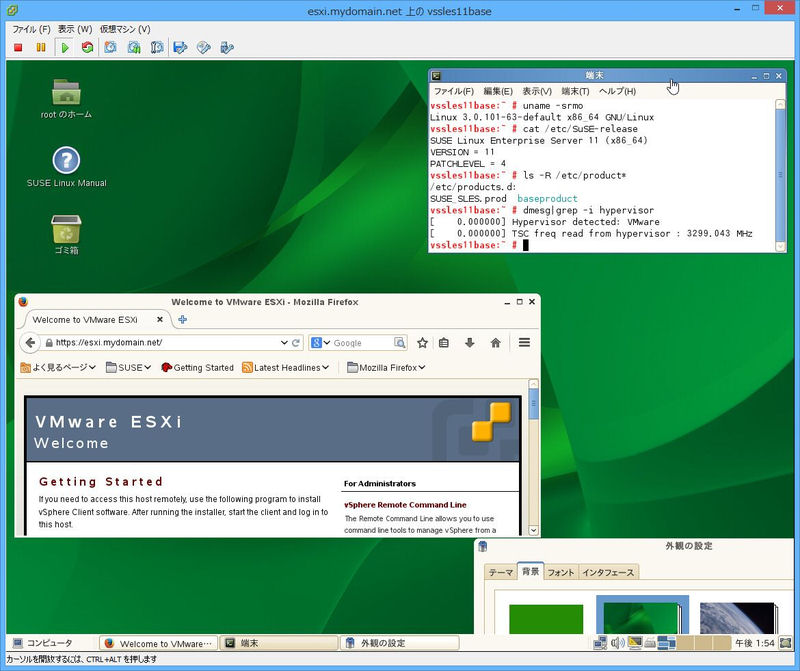
Task: Switch to the フォント tab
Action: pos(561,573)
